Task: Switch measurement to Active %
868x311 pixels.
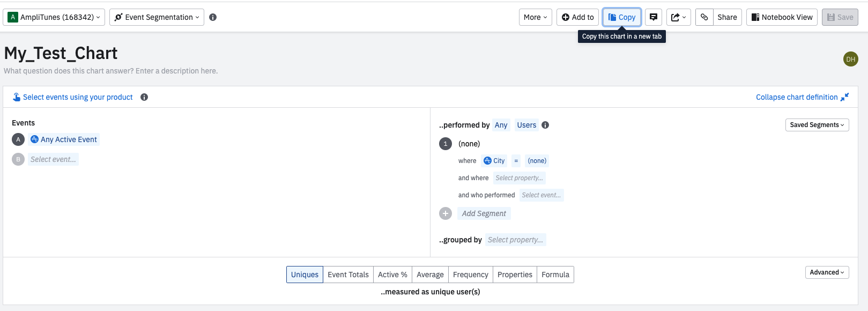Action: pyautogui.click(x=392, y=275)
